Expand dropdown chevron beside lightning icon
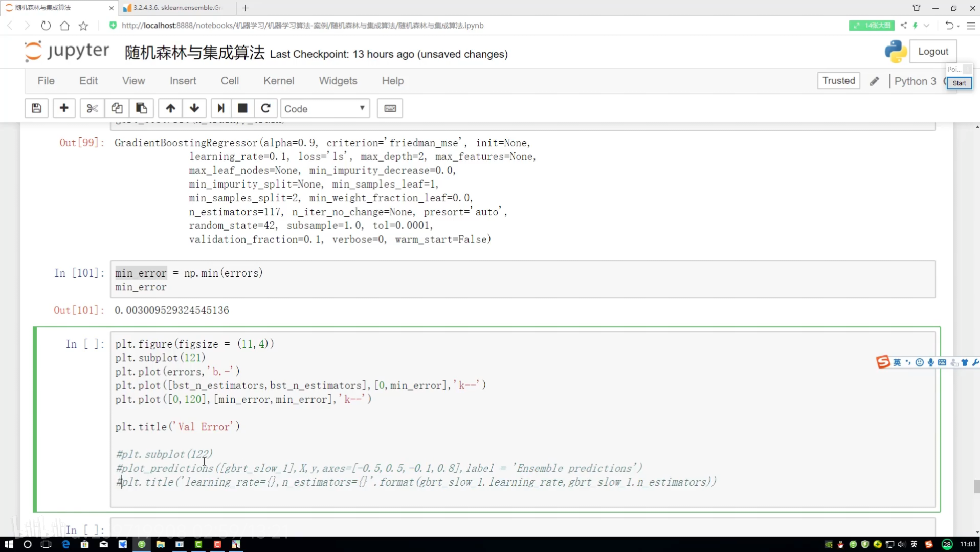Screen dimensions: 980x552 [x=926, y=26]
